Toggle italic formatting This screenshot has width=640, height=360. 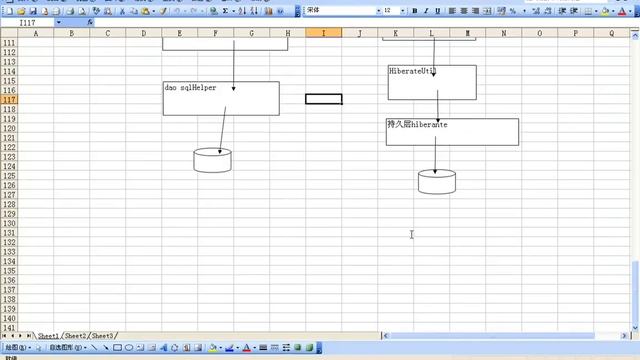click(426, 11)
